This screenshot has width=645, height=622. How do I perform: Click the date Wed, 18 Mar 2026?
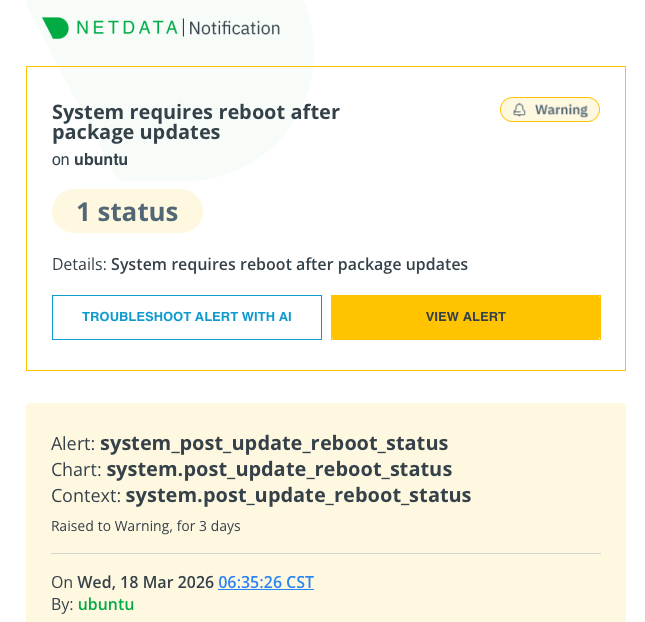click(146, 582)
